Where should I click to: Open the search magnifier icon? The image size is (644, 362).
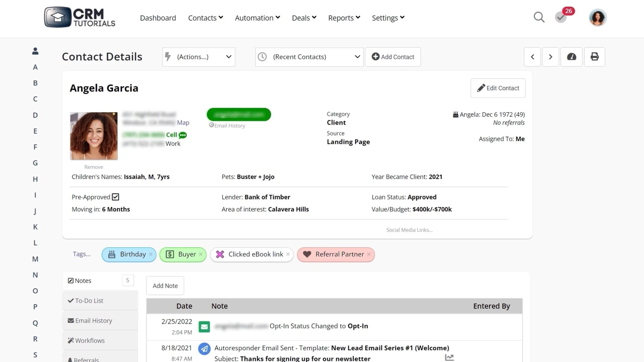[539, 17]
